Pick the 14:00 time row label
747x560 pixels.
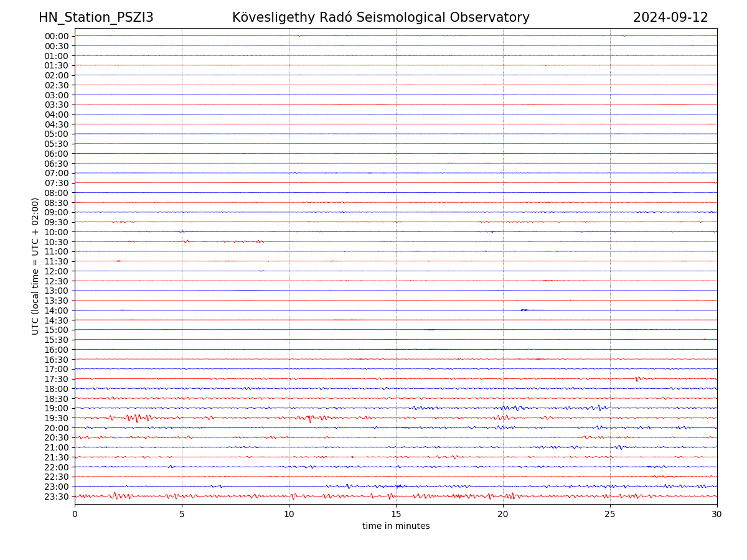pos(56,310)
